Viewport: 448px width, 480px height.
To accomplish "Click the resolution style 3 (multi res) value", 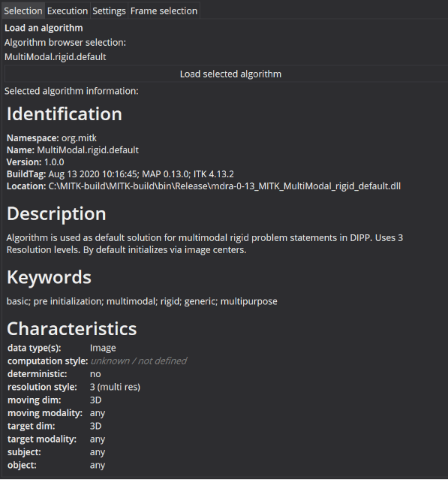I will pyautogui.click(x=115, y=387).
